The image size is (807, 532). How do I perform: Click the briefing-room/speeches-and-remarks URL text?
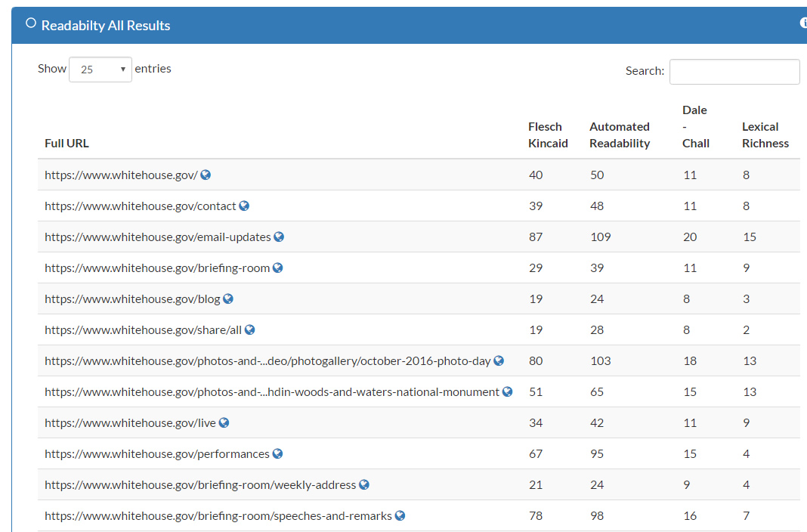[218, 515]
